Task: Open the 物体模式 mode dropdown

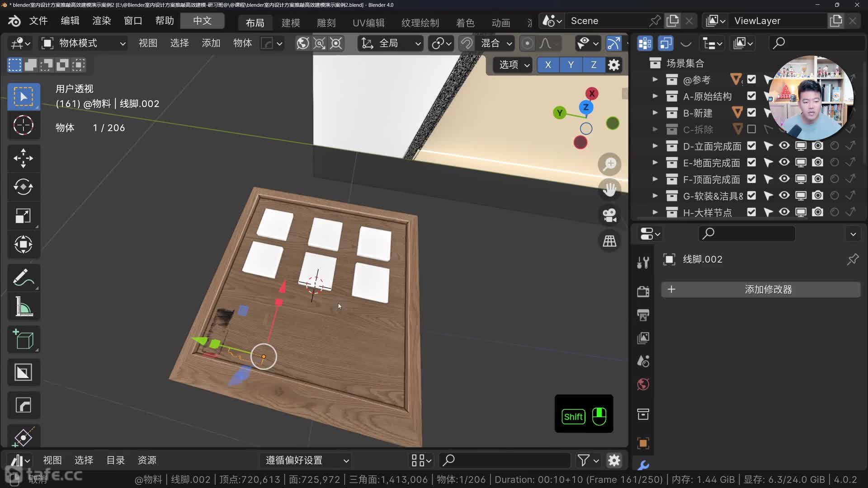Action: click(x=83, y=43)
